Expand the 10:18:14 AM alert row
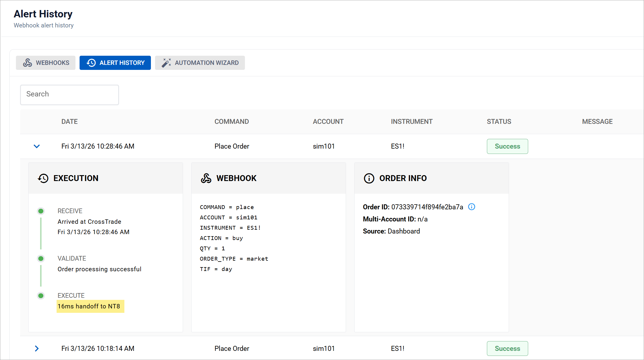This screenshot has width=644, height=360. tap(37, 349)
